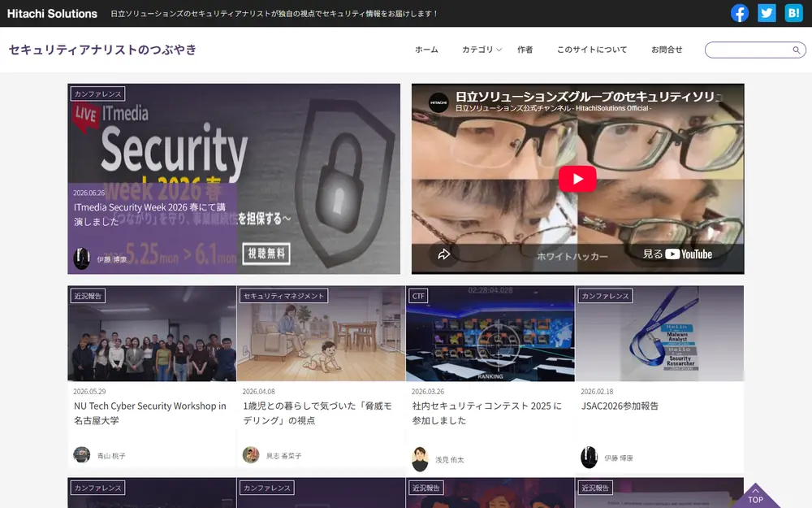
Task: Open 作者 menu item
Action: click(x=525, y=50)
